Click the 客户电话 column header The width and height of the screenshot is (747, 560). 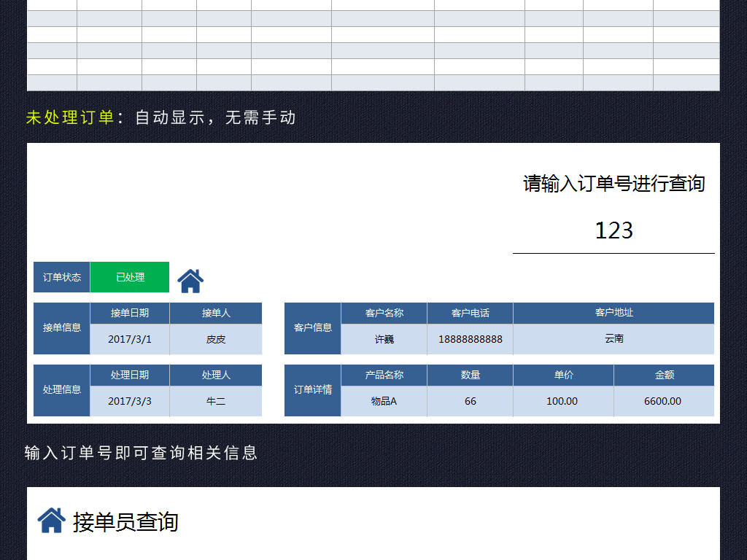click(x=470, y=313)
